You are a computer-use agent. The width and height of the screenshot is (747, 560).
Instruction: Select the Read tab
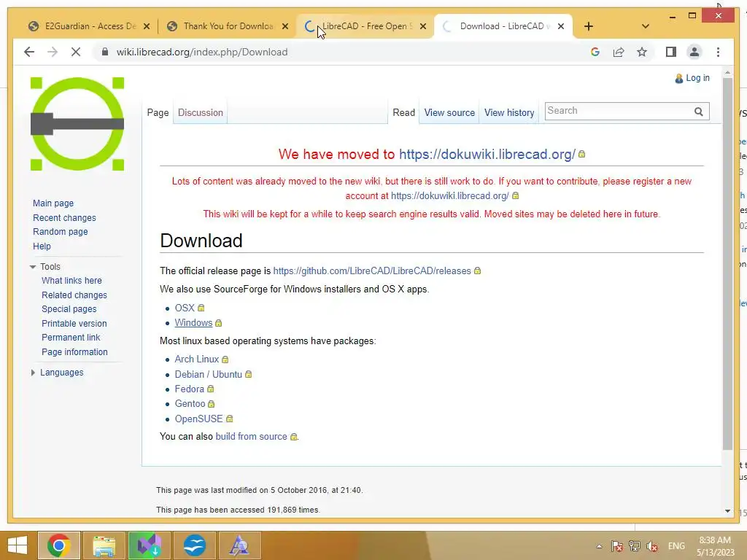coord(403,113)
